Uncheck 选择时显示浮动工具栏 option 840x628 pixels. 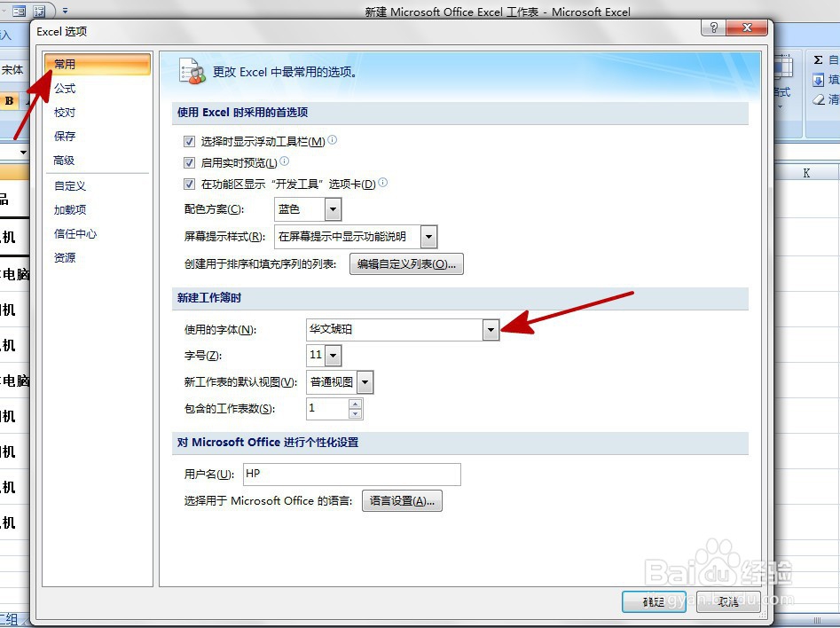189,141
